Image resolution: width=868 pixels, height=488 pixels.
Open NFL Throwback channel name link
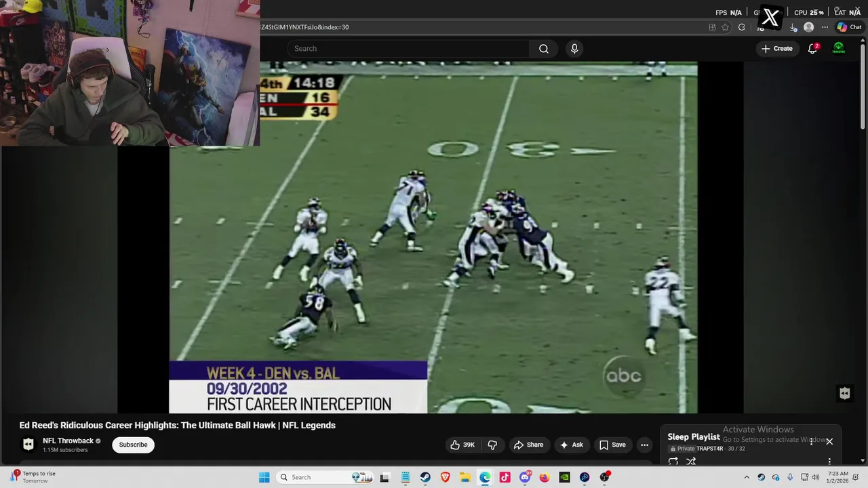(x=68, y=441)
